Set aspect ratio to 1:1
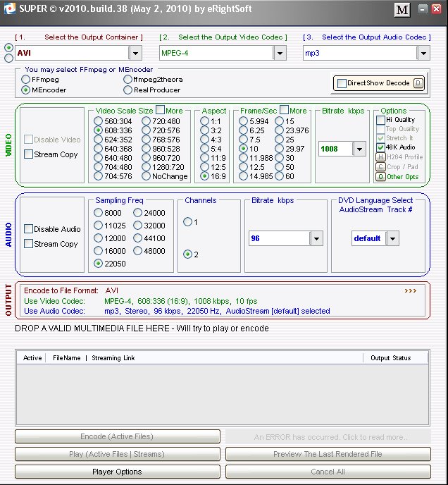The image size is (448, 485). coord(204,121)
